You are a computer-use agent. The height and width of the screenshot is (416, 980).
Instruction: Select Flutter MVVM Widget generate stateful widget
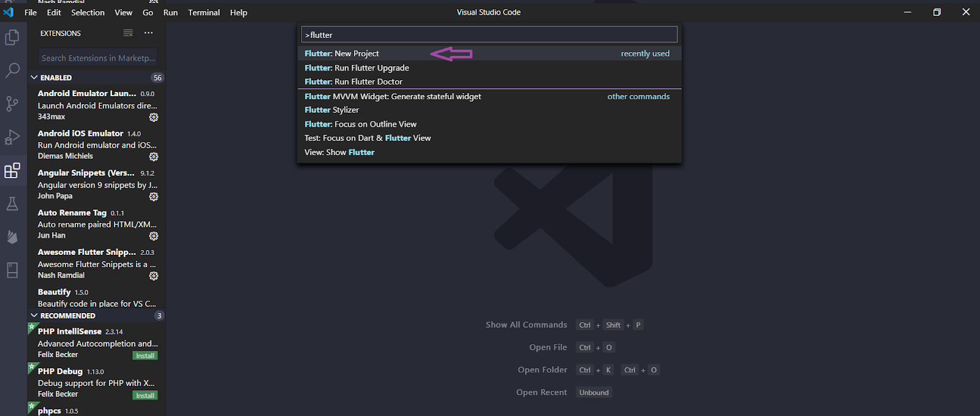click(x=489, y=96)
